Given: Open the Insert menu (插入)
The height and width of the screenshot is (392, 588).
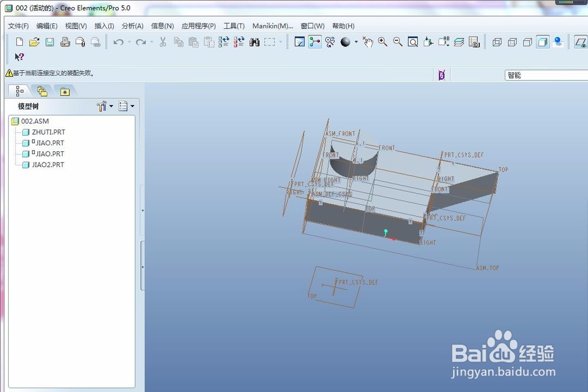Looking at the screenshot, I should [x=104, y=26].
